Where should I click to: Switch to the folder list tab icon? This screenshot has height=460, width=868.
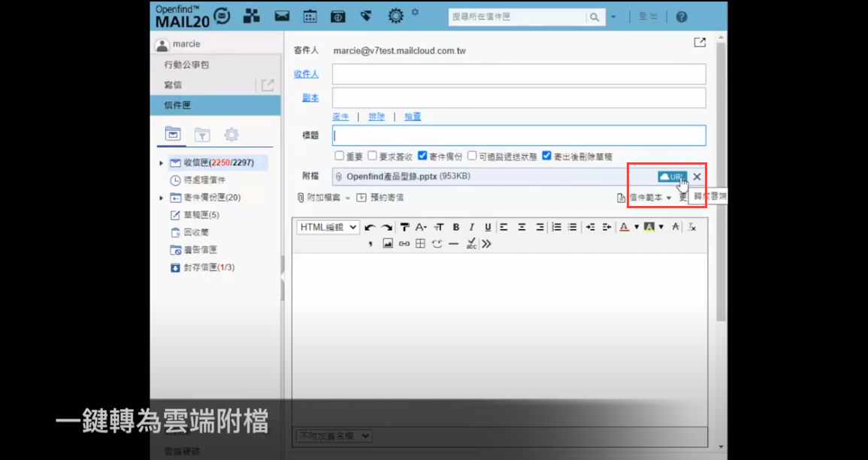(x=173, y=134)
